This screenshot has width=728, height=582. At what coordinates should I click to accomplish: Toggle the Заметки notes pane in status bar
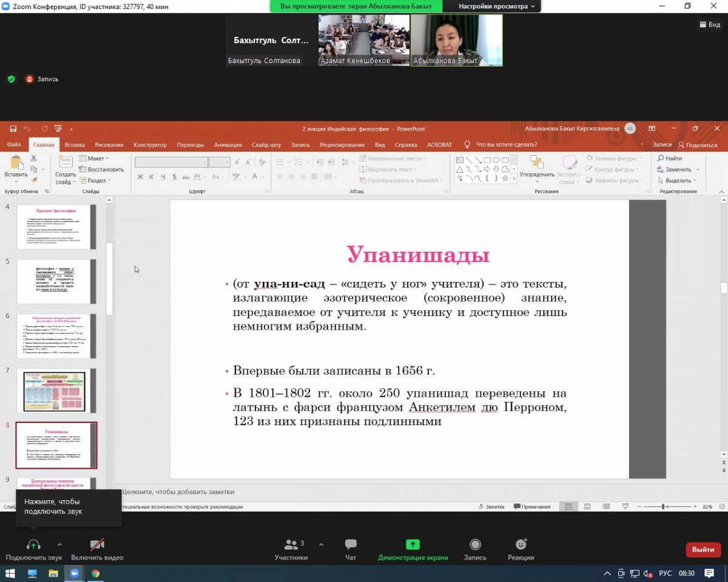tap(491, 507)
